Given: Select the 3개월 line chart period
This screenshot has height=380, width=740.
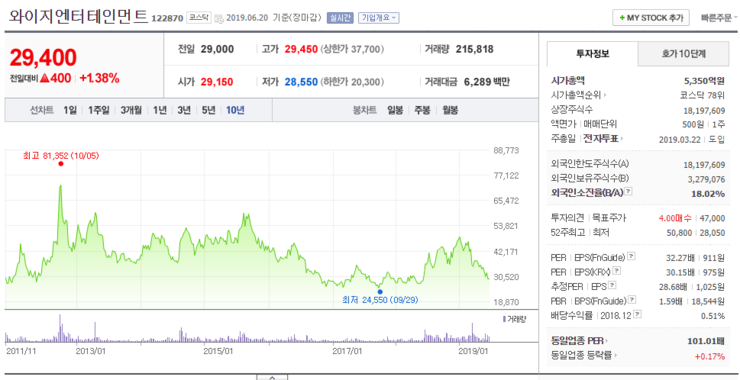Looking at the screenshot, I should [x=131, y=110].
